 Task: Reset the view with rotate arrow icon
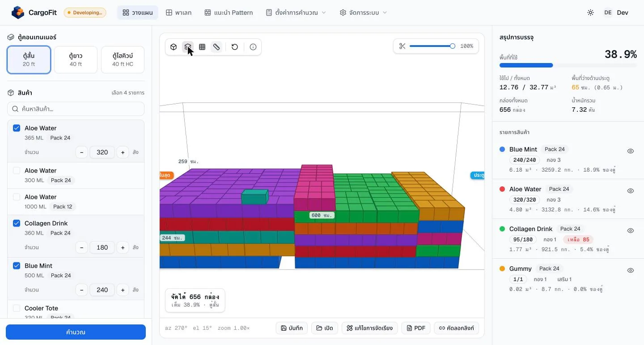[x=235, y=47]
